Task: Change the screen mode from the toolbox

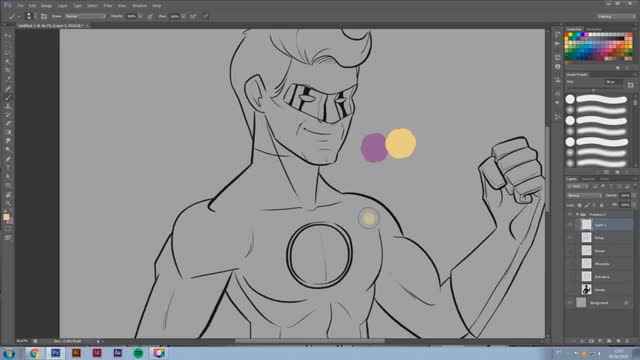Action: [x=8, y=238]
